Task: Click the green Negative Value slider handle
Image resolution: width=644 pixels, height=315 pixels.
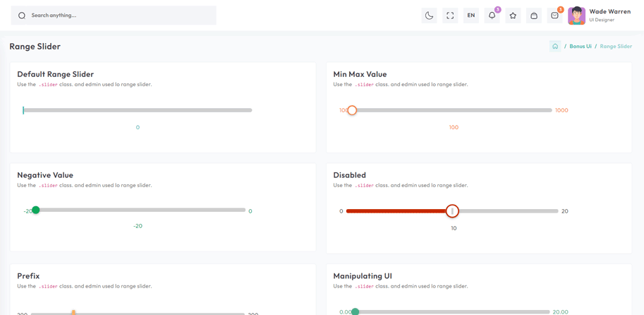Action: (36, 210)
